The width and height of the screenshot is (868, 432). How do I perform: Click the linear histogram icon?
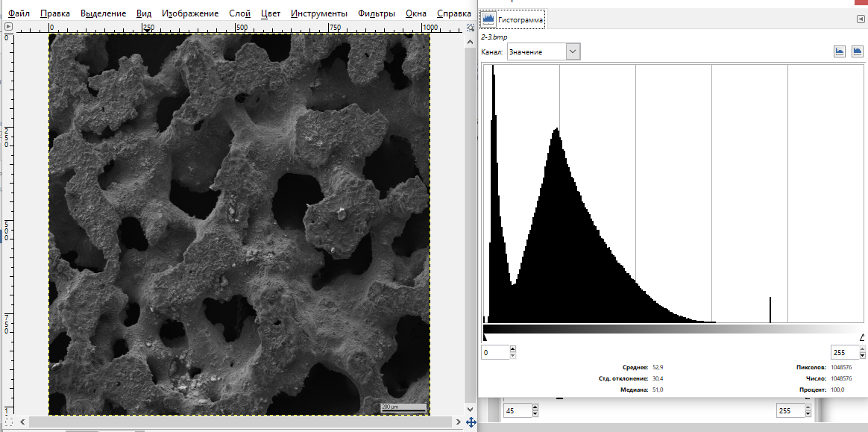840,51
